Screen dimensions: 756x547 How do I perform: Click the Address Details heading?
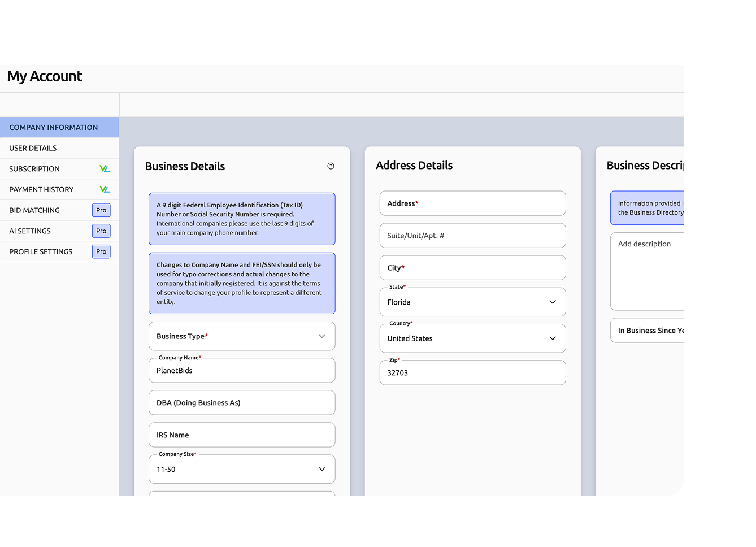[x=414, y=165]
